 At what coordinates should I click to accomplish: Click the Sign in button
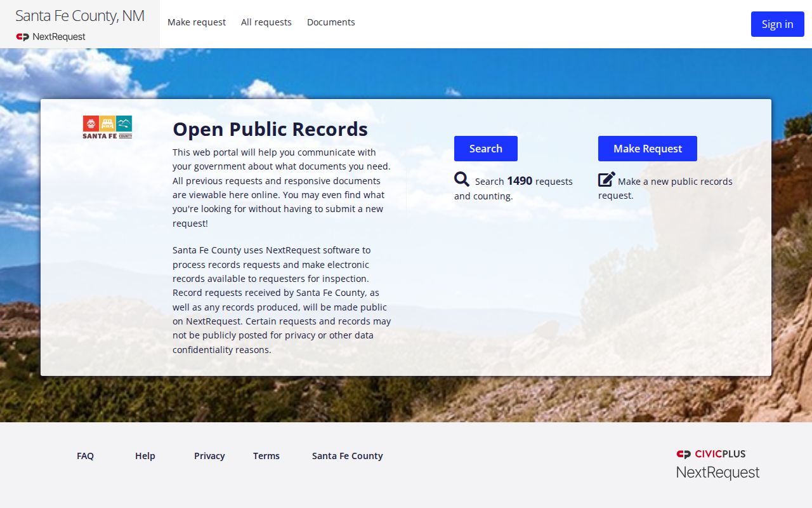point(778,24)
